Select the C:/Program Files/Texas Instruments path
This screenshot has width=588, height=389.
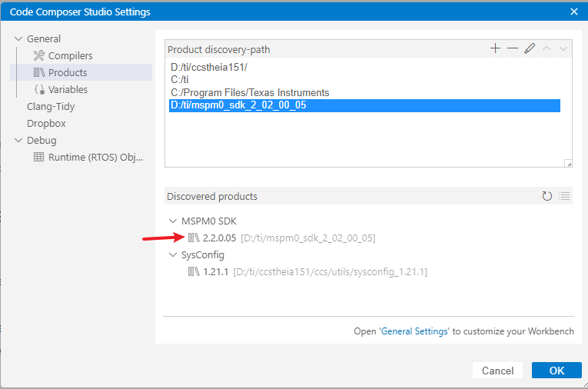click(250, 93)
